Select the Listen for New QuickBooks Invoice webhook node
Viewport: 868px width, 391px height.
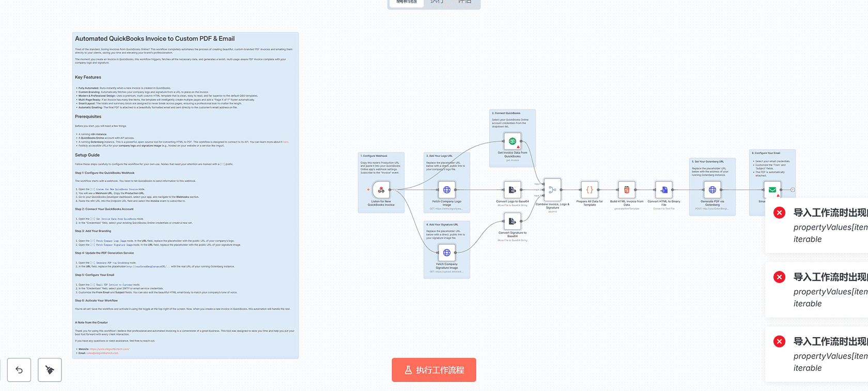click(x=381, y=190)
